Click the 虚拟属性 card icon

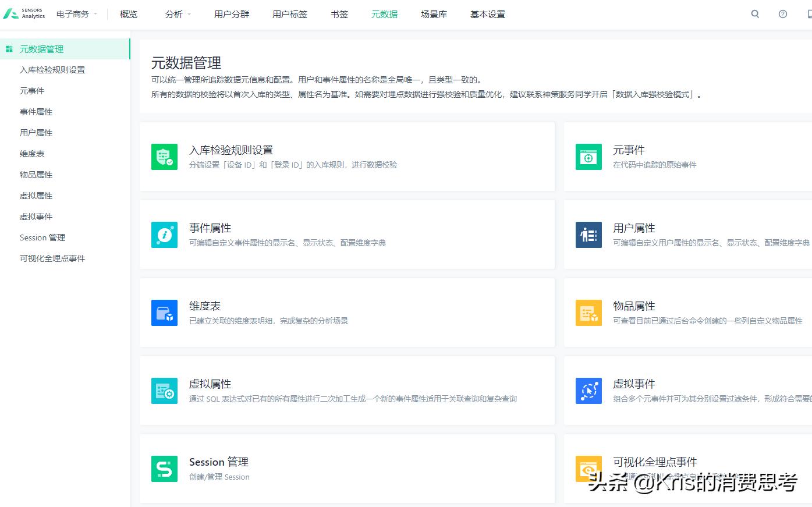click(x=164, y=391)
